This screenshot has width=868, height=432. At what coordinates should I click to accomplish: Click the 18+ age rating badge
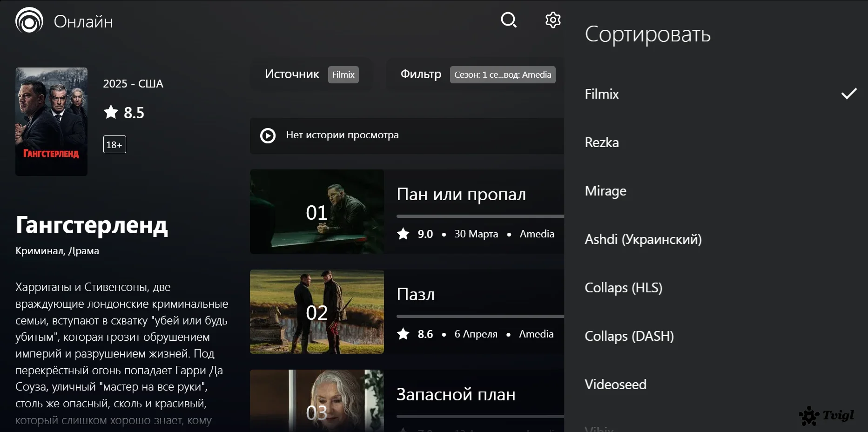(x=114, y=144)
